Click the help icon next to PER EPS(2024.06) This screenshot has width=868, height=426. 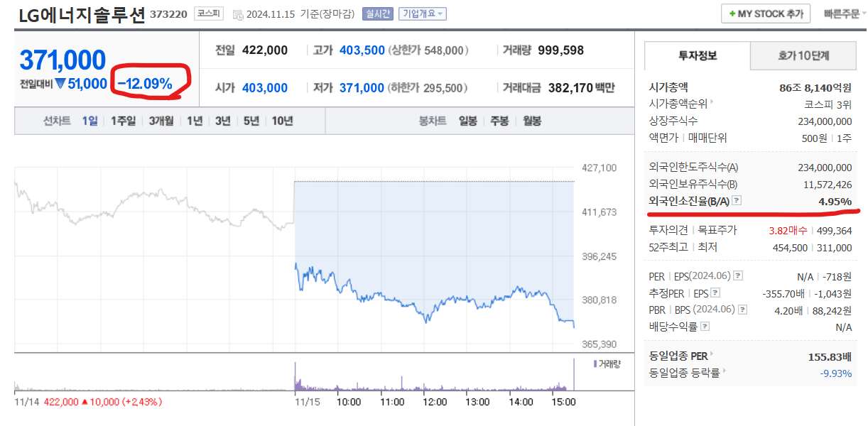pos(738,276)
